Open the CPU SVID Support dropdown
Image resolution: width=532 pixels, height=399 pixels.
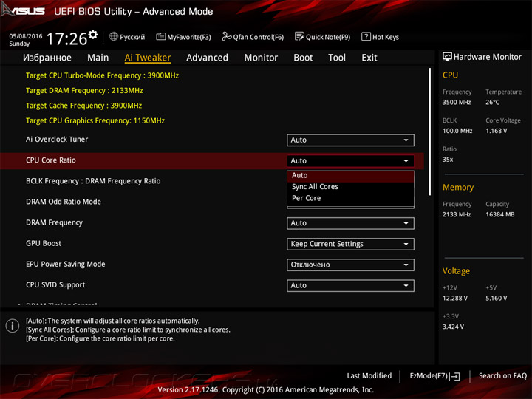350,285
